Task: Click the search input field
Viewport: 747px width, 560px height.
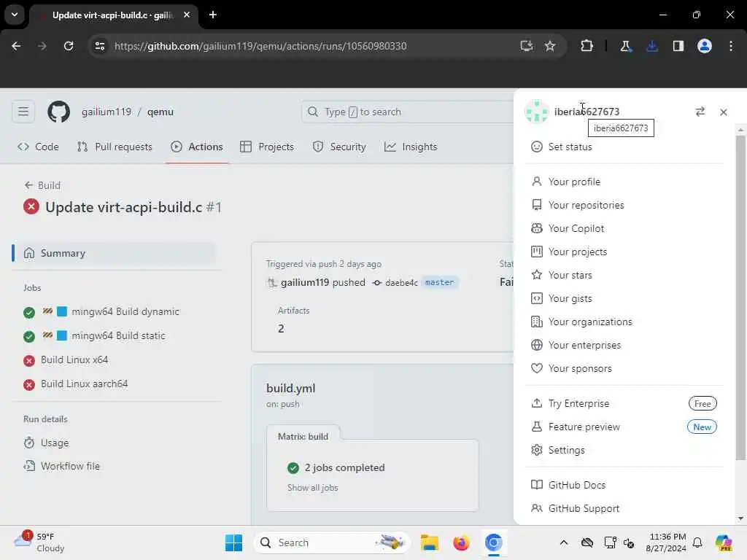Action: (408, 112)
